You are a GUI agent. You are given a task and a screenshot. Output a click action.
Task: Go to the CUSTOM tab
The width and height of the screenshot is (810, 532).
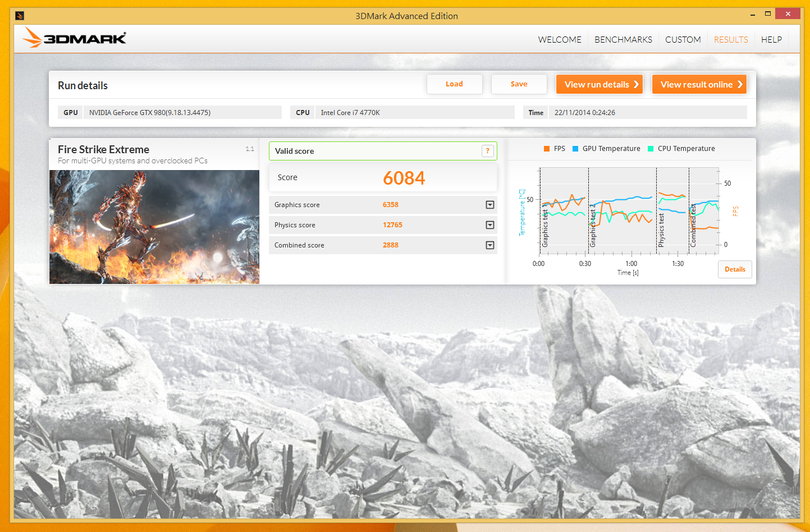click(x=683, y=39)
